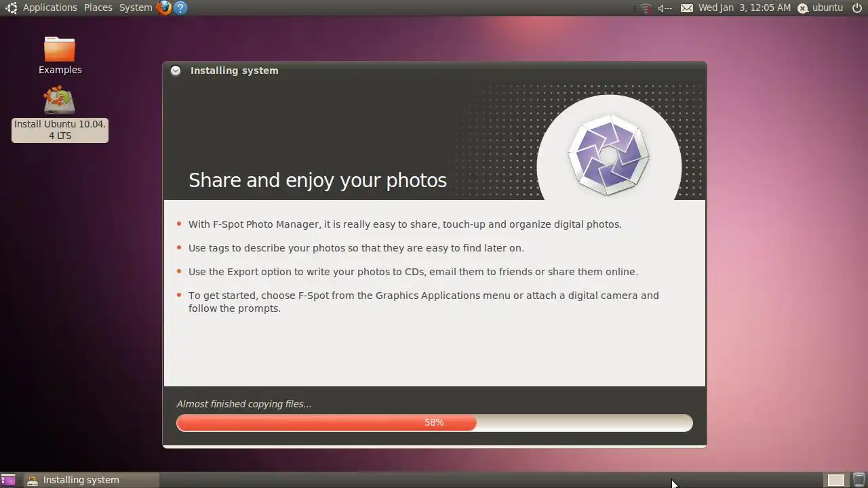Open the ubuntu user session menu
This screenshot has width=868, height=488.
[x=820, y=7]
